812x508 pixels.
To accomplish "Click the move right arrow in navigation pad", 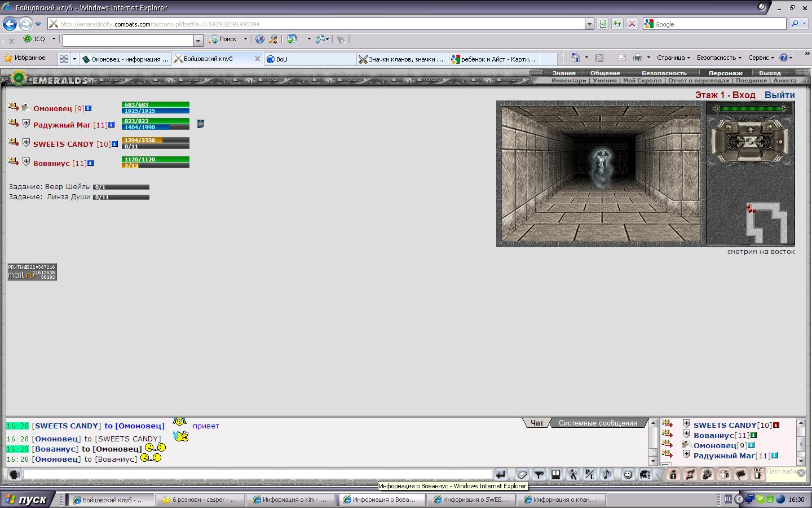I will (781, 141).
